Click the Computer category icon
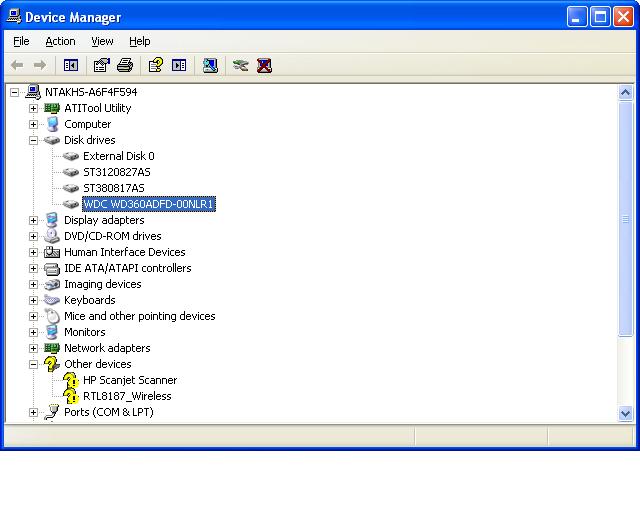 tap(52, 124)
